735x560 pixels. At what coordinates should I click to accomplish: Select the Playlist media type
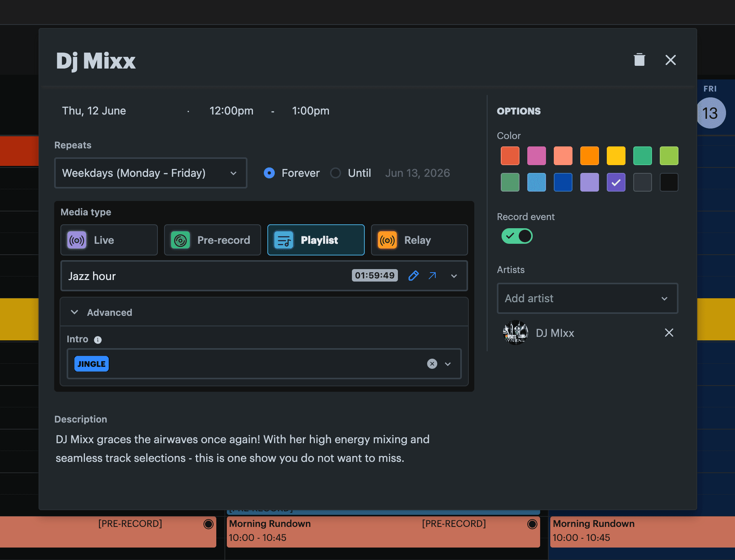316,240
